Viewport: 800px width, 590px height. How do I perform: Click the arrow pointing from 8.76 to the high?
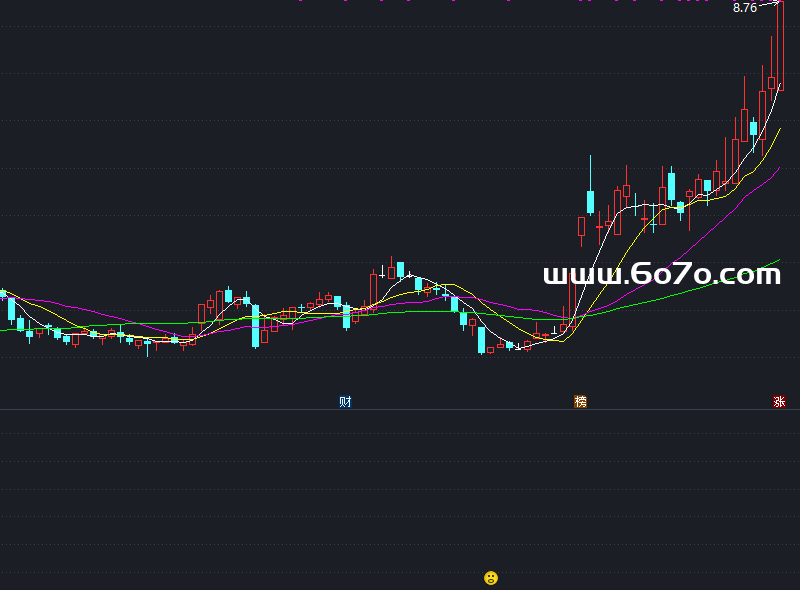tap(769, 6)
